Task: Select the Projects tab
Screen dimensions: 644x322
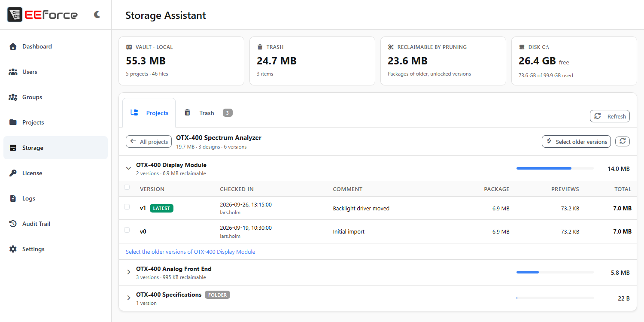Action: [x=149, y=113]
